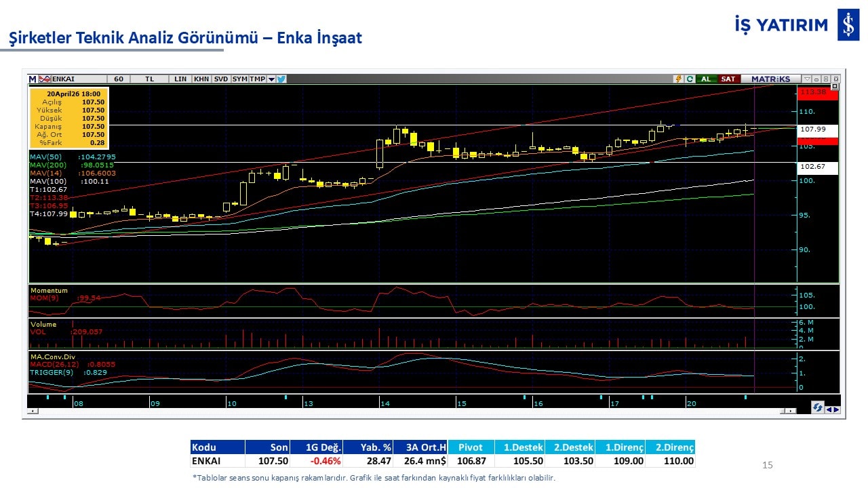Click the green refresh C icon
This screenshot has width=868, height=488.
(690, 79)
